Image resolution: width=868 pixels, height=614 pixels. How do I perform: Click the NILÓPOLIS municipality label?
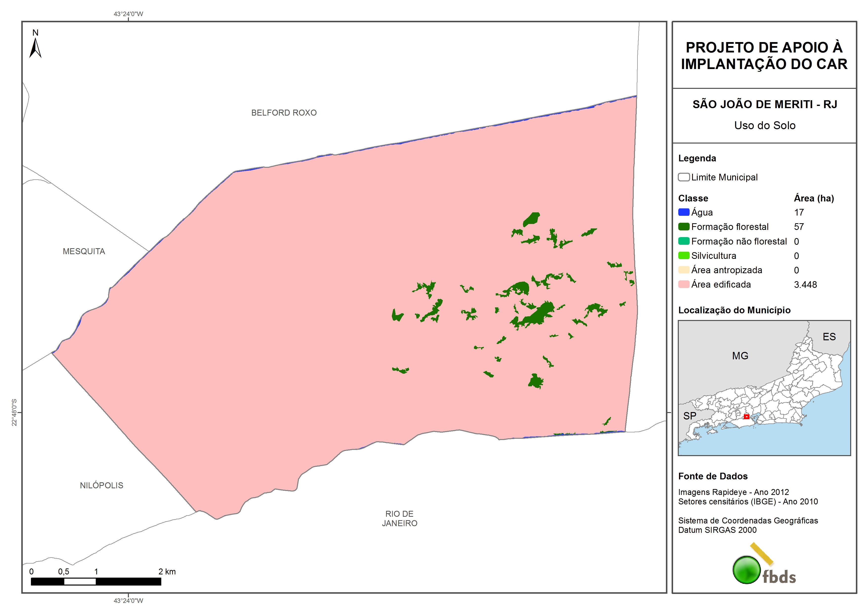(x=101, y=485)
